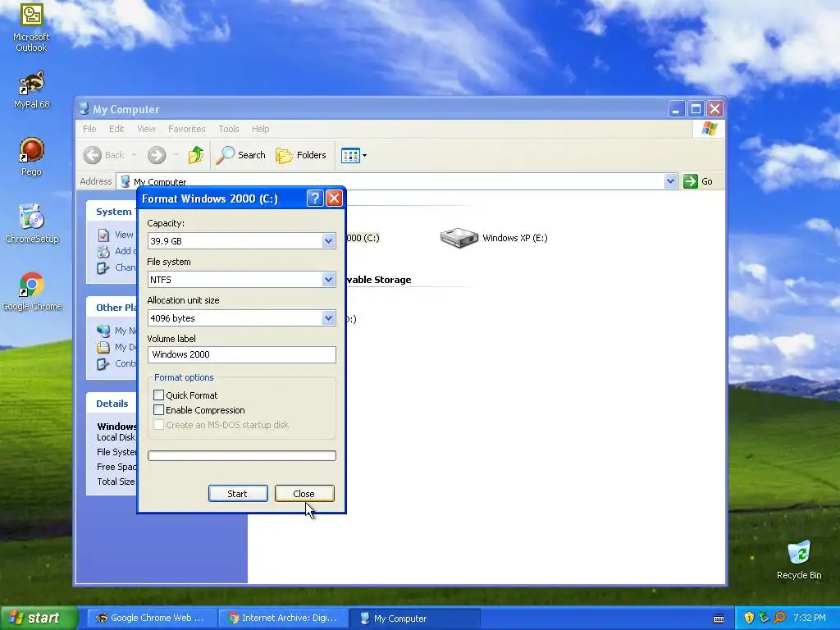840x630 pixels.
Task: Open the Tools menu
Action: (229, 129)
